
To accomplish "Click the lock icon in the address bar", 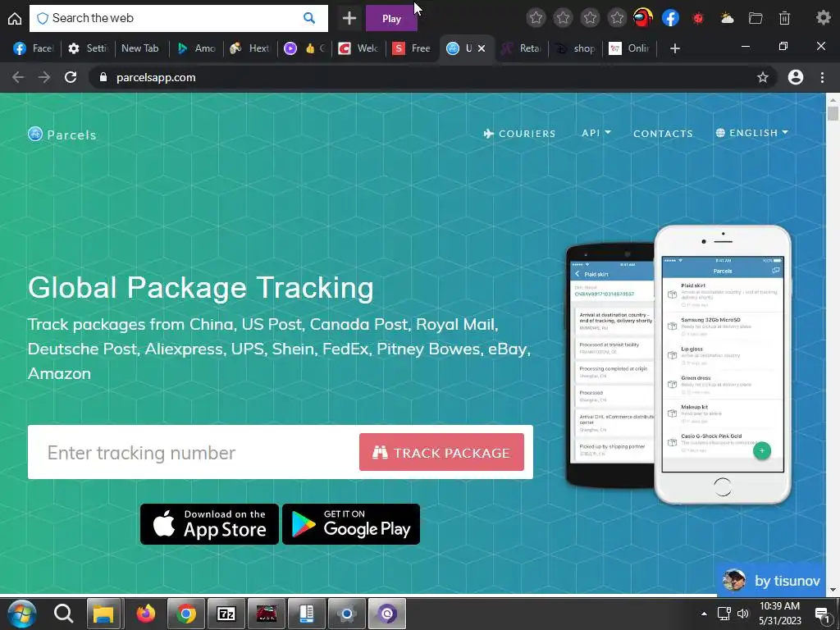I will [x=103, y=77].
